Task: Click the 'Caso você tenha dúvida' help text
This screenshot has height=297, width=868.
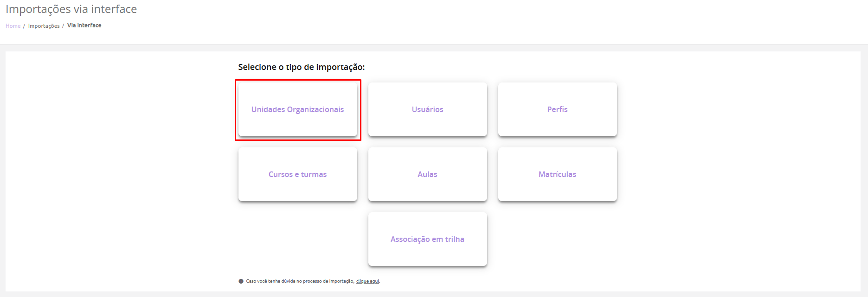Action: (x=300, y=281)
